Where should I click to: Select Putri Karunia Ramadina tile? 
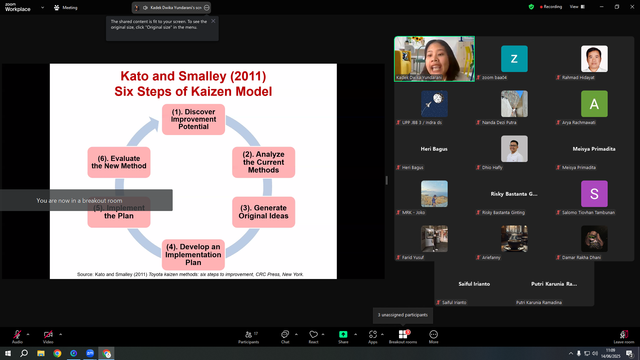[554, 284]
